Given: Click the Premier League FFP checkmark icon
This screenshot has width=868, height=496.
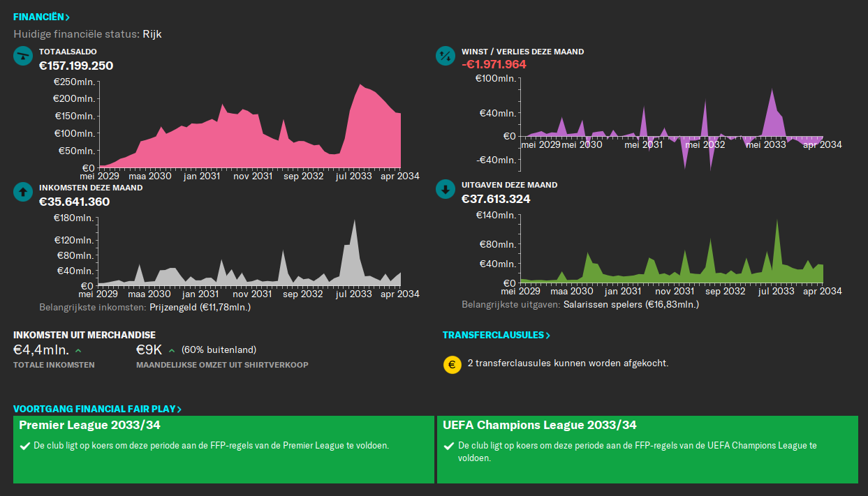Looking at the screenshot, I should tap(25, 446).
